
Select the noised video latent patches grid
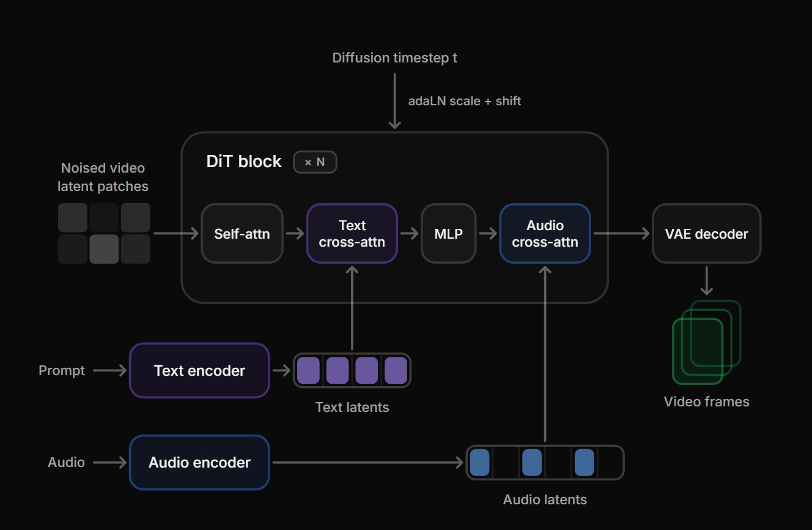click(x=104, y=233)
